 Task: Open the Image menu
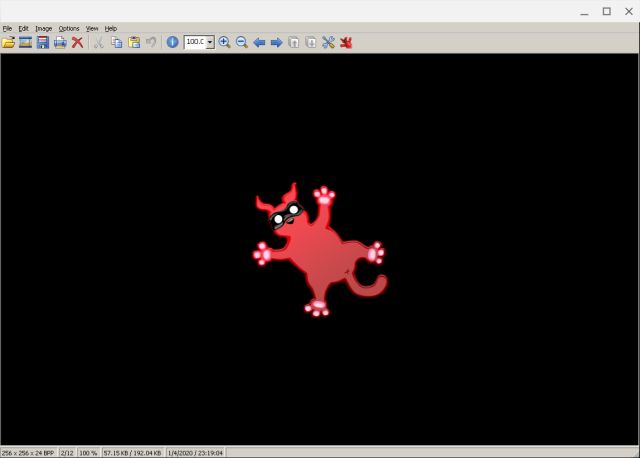tap(43, 28)
